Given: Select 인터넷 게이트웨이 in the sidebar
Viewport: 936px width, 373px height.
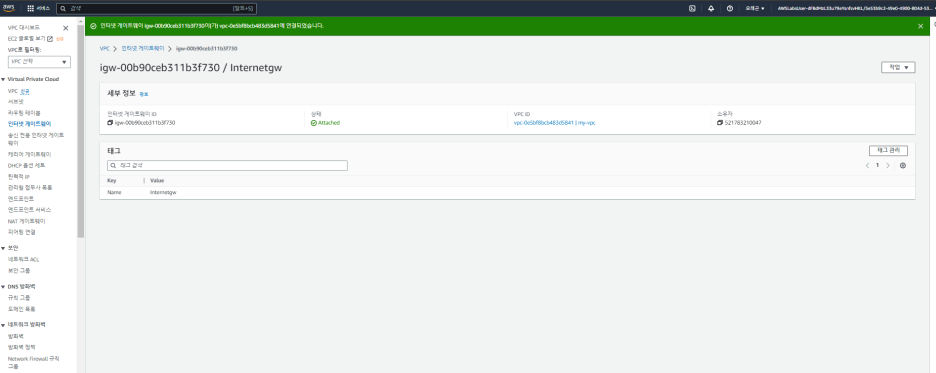Looking at the screenshot, I should pos(29,124).
